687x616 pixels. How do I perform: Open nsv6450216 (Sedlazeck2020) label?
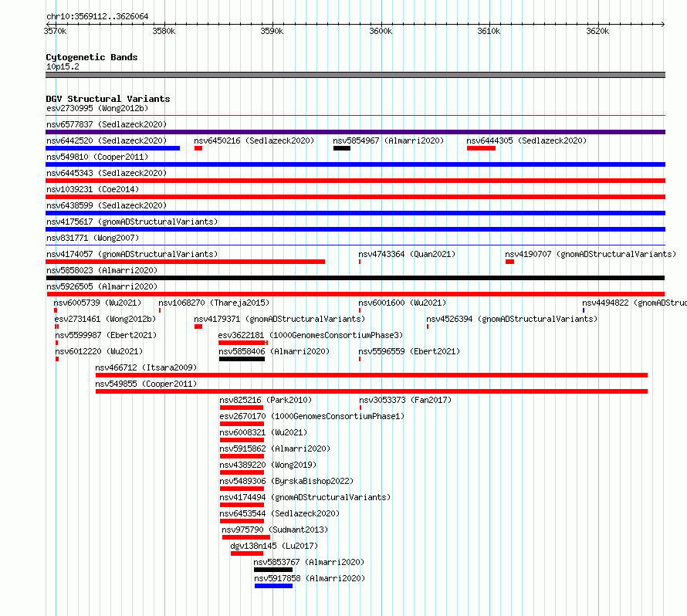pos(254,140)
